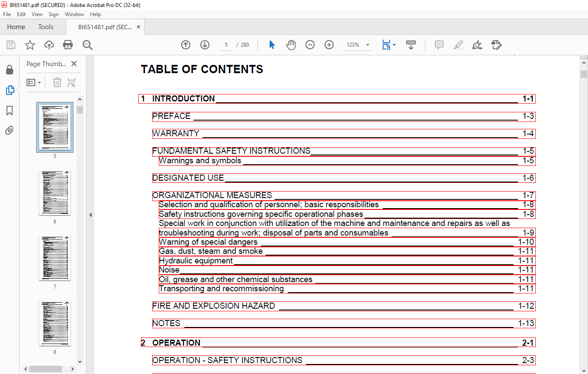Open the Window menu
The image size is (588, 374).
(x=74, y=14)
